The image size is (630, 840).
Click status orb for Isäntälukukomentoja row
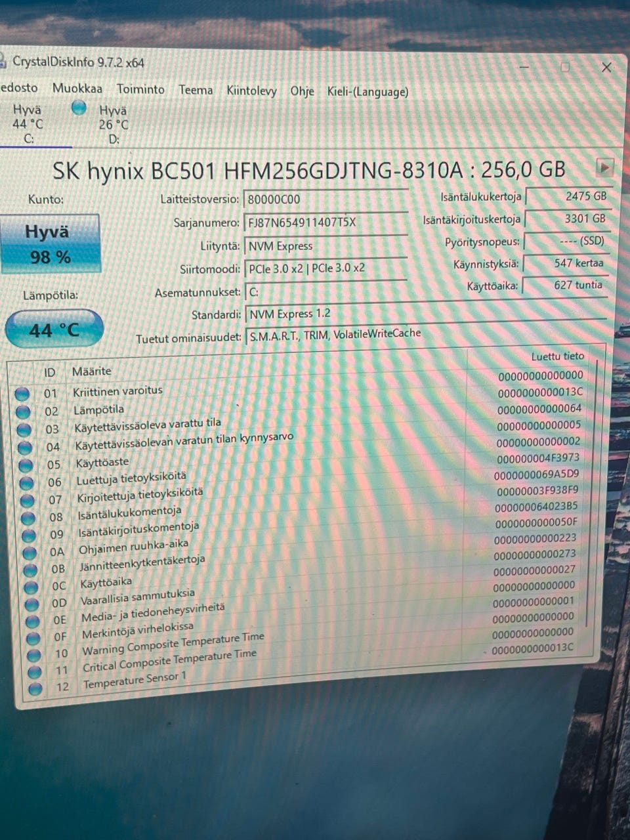(x=28, y=518)
